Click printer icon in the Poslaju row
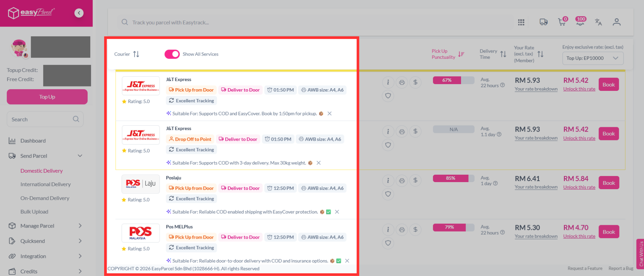The height and width of the screenshot is (276, 644). pyautogui.click(x=402, y=180)
